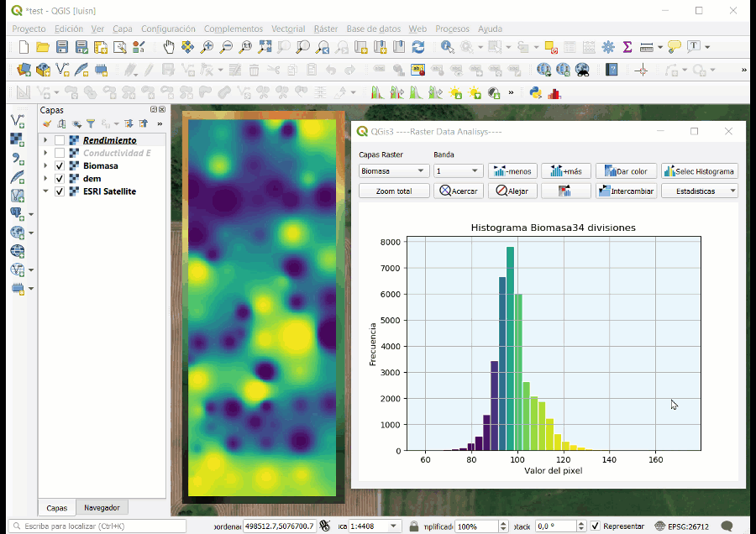Open the Procesos menu
Viewport: 756px width, 534px height.
click(x=452, y=29)
